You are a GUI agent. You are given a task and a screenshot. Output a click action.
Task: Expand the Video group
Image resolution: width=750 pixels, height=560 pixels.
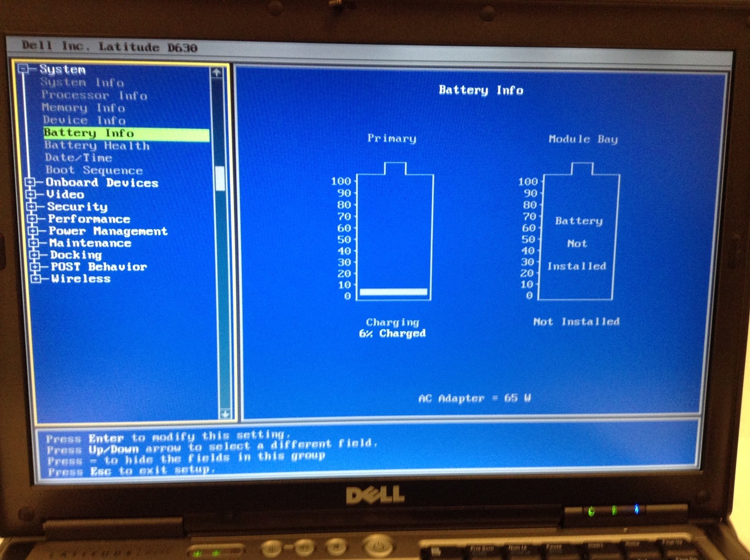click(x=30, y=194)
